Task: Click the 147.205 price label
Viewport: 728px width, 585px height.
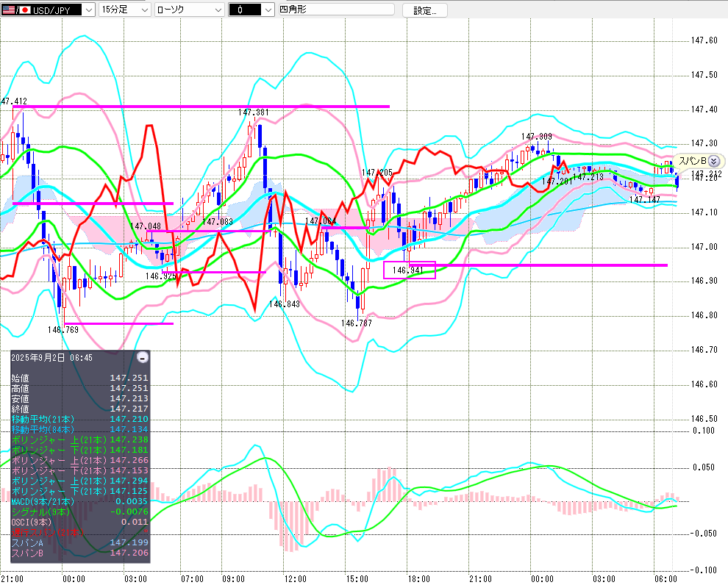Action: point(377,173)
